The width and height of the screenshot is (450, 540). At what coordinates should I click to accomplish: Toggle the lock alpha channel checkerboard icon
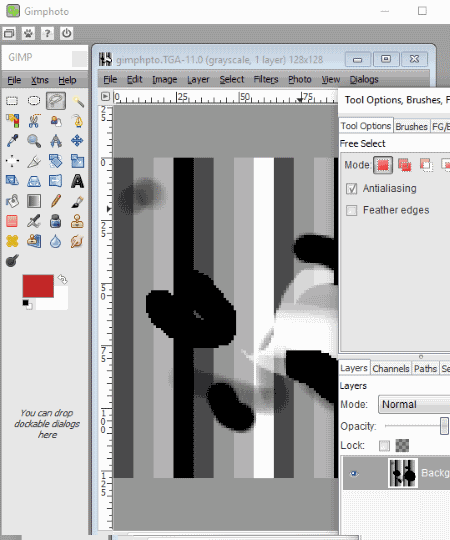click(x=402, y=445)
